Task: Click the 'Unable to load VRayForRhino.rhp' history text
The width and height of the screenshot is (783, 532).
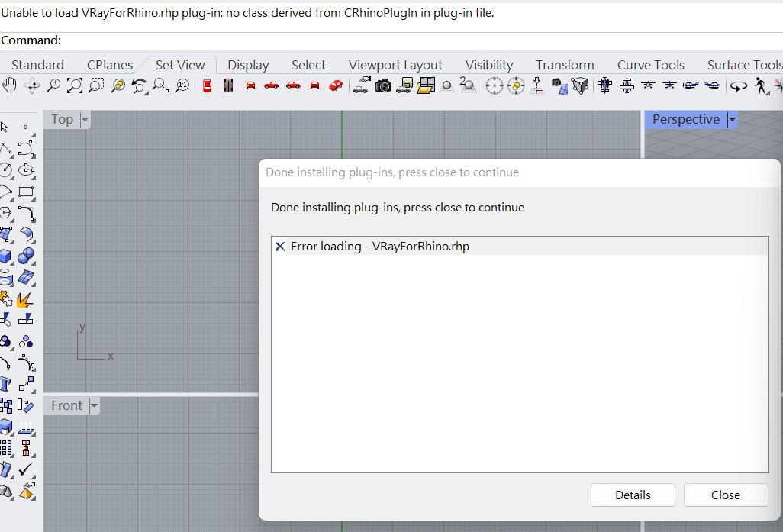Action: (247, 13)
